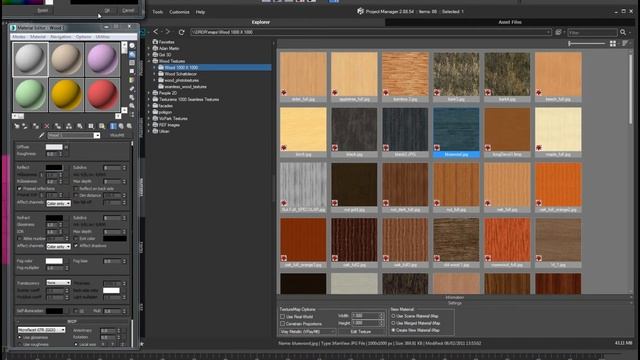640x360 pixels.
Task: Toggle the Fresnel reflections checkbox
Action: [20, 189]
